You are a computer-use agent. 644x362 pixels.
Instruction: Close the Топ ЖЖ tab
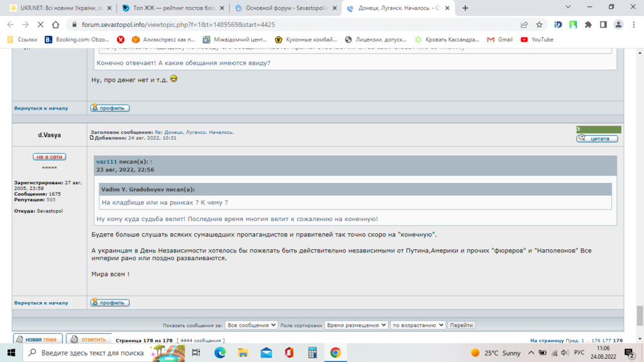[x=222, y=8]
